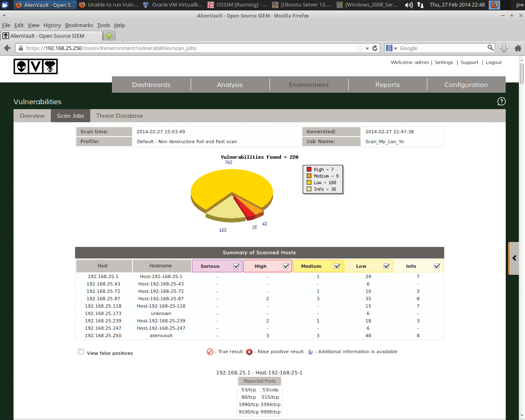525x420 pixels.
Task: Open the Firefox History menu
Action: pyautogui.click(x=52, y=25)
